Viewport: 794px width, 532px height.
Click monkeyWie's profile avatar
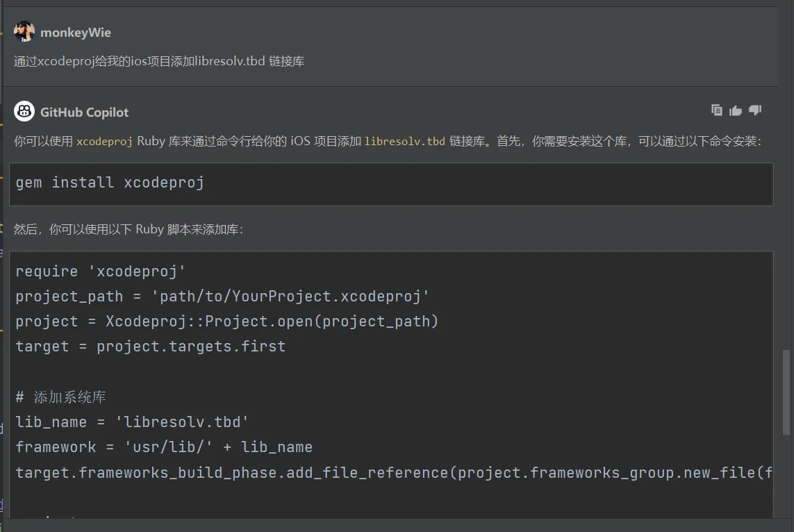(x=24, y=32)
